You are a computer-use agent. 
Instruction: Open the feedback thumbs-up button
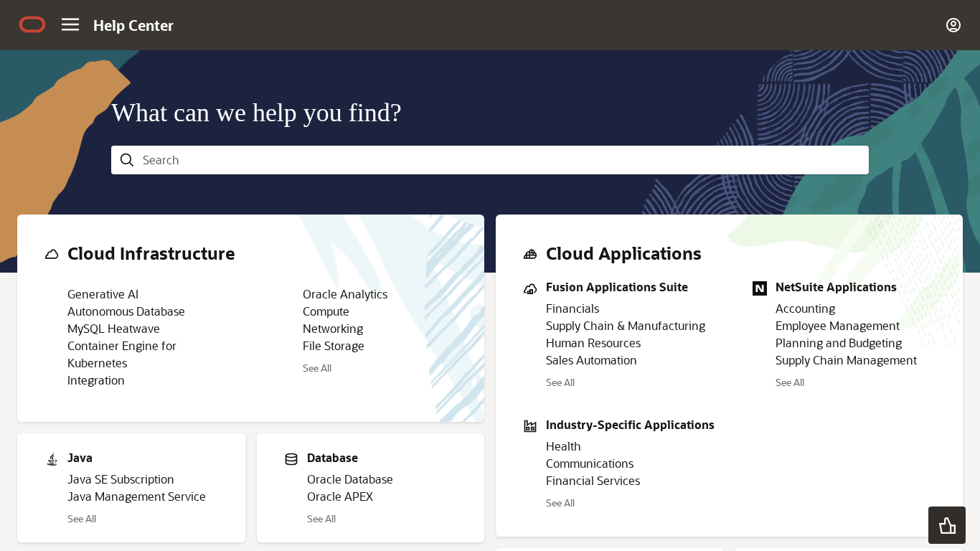(947, 525)
